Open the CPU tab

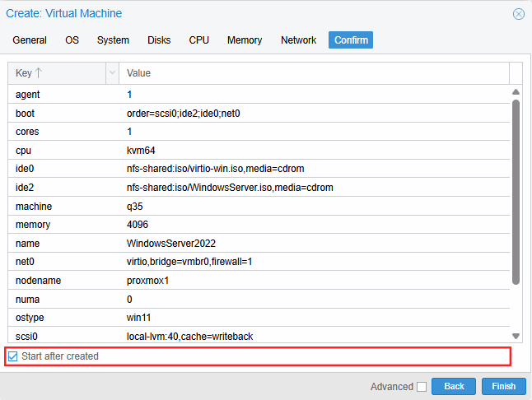[198, 40]
